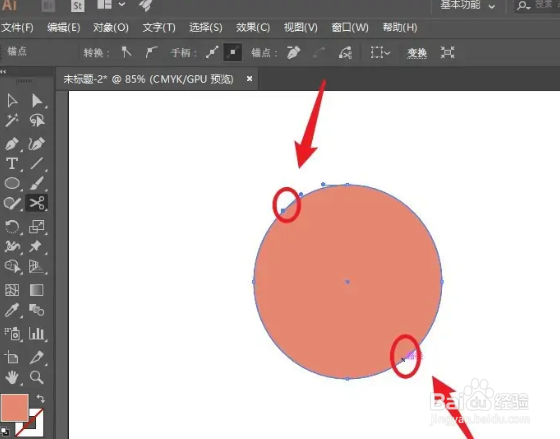The width and height of the screenshot is (560, 439).
Task: Open the 选择(S) menu
Action: click(x=206, y=28)
